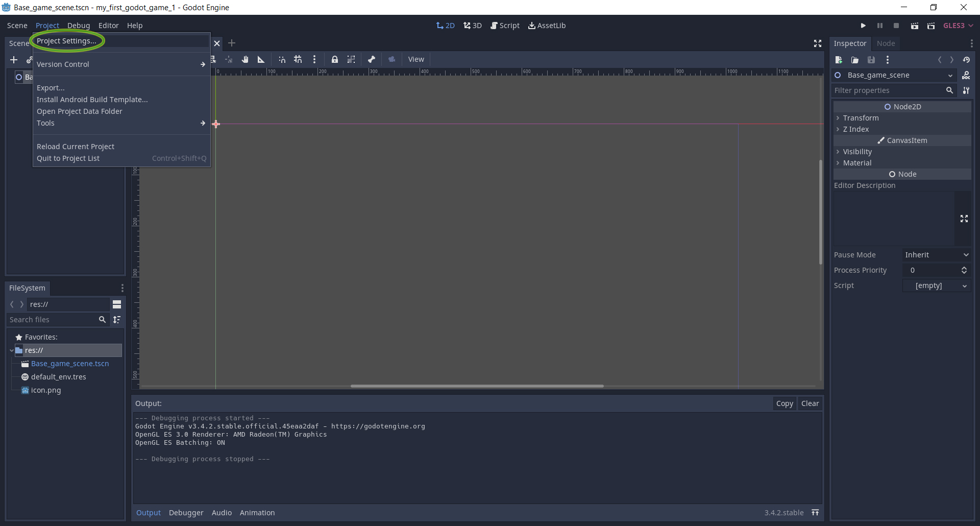Click the Filter properties field
Image resolution: width=980 pixels, height=526 pixels.
894,90
